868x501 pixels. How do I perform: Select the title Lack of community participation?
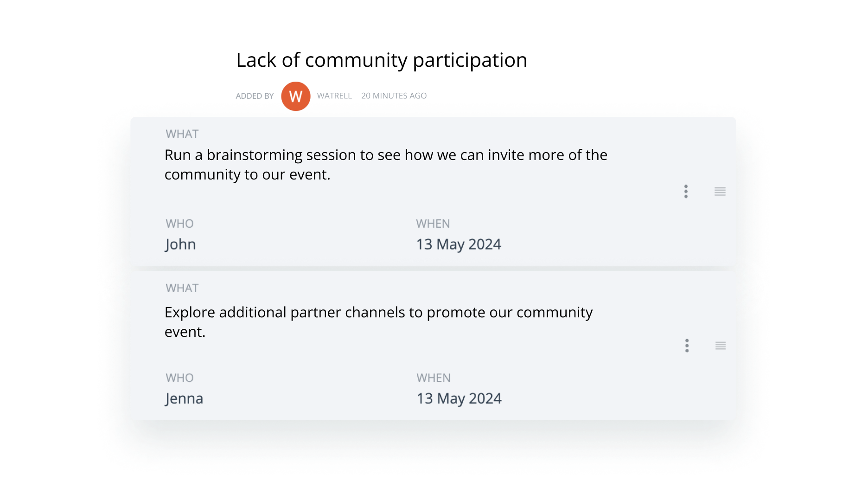coord(381,60)
